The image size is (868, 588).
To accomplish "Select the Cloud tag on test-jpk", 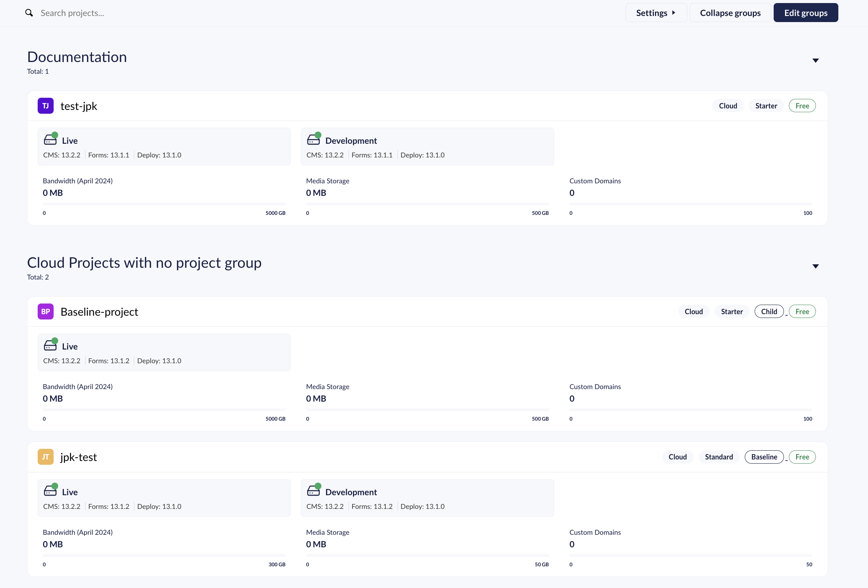I will coord(728,105).
